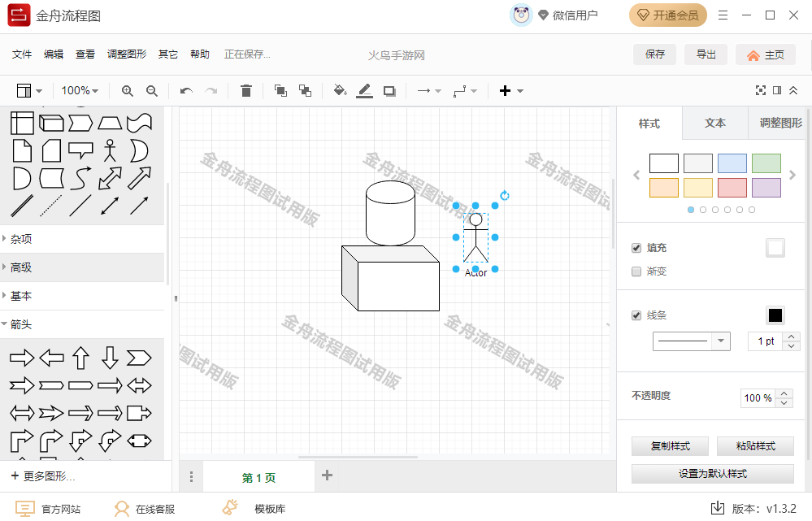Open the waypoint connector style dropdown
The image size is (812, 521).
pyautogui.click(x=465, y=91)
